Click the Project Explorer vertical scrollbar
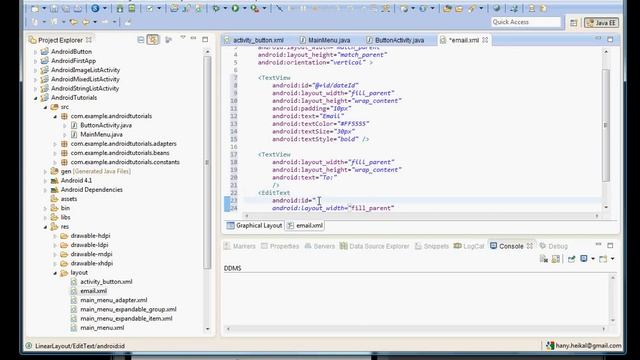The width and height of the screenshot is (640, 360). coord(207,162)
